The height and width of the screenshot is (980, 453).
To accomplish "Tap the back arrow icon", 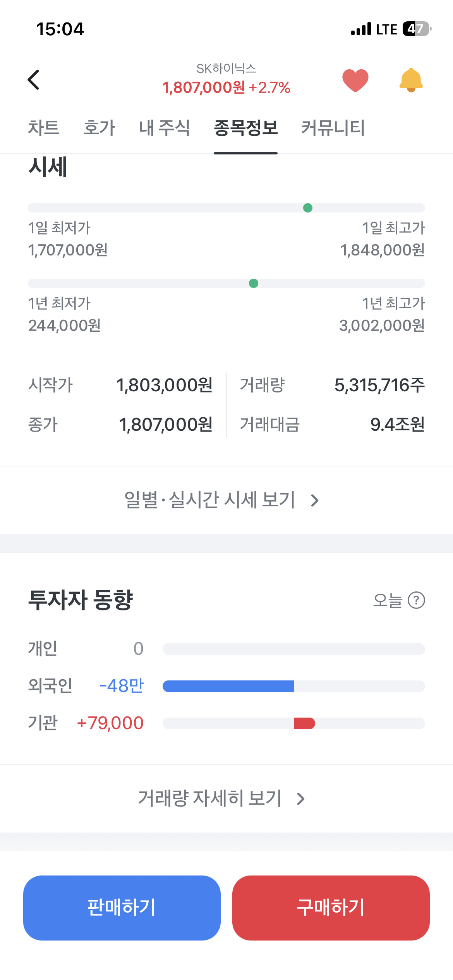I will click(34, 80).
